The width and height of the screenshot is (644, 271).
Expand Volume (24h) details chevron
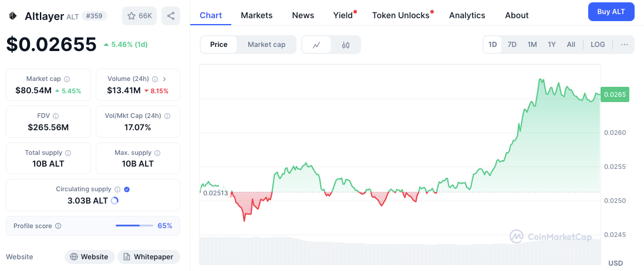click(x=165, y=79)
